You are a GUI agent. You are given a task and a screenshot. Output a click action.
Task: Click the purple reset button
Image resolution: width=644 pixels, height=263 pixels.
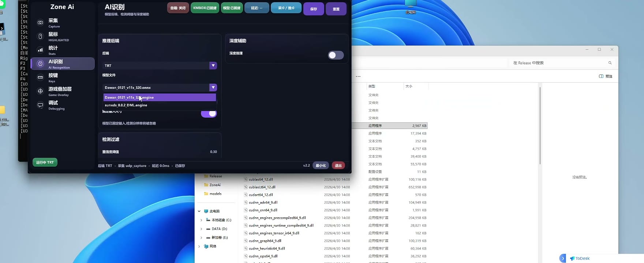[336, 9]
